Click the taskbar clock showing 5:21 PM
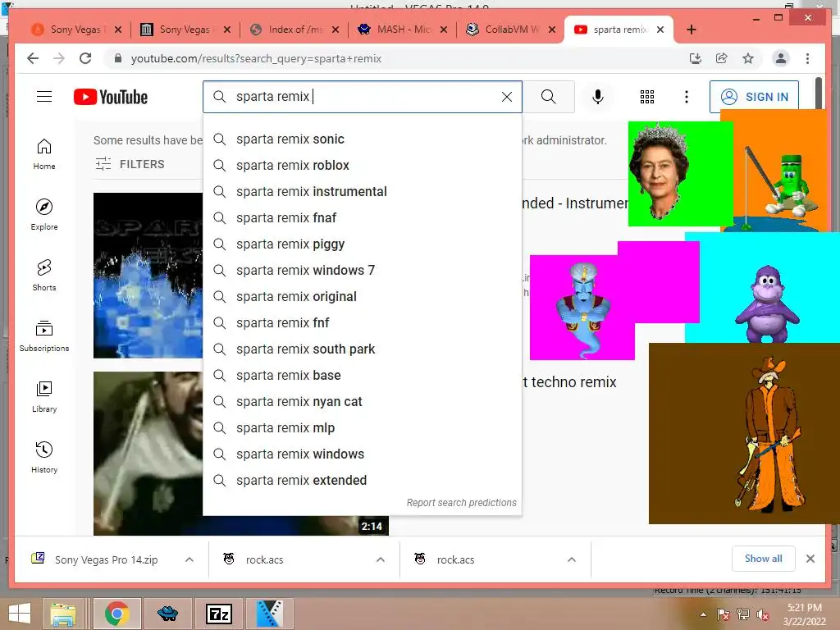 804,614
